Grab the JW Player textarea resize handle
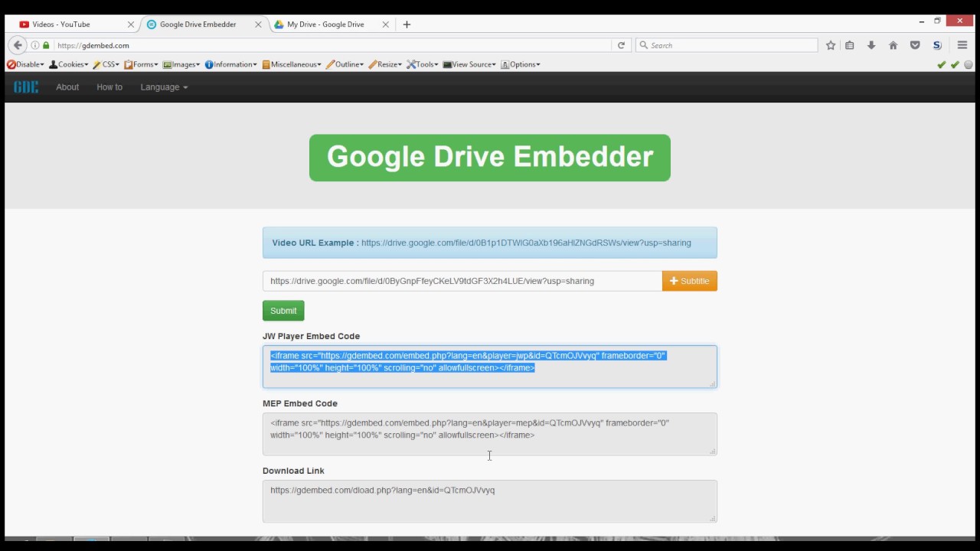 [x=713, y=383]
